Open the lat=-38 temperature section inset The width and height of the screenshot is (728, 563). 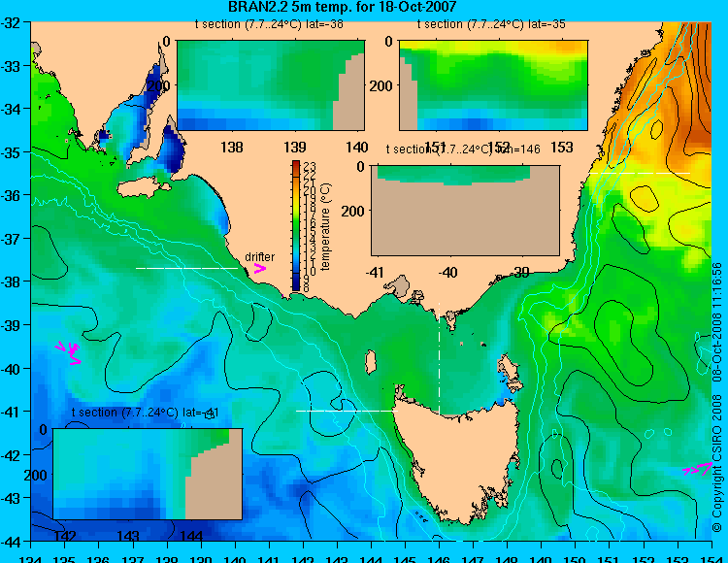(271, 85)
